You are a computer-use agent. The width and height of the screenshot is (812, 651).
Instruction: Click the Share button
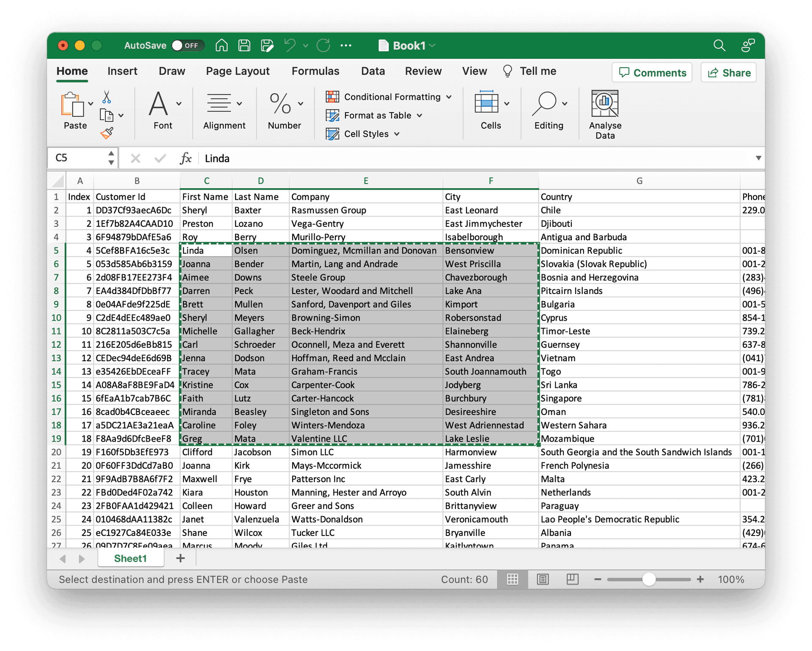click(728, 73)
